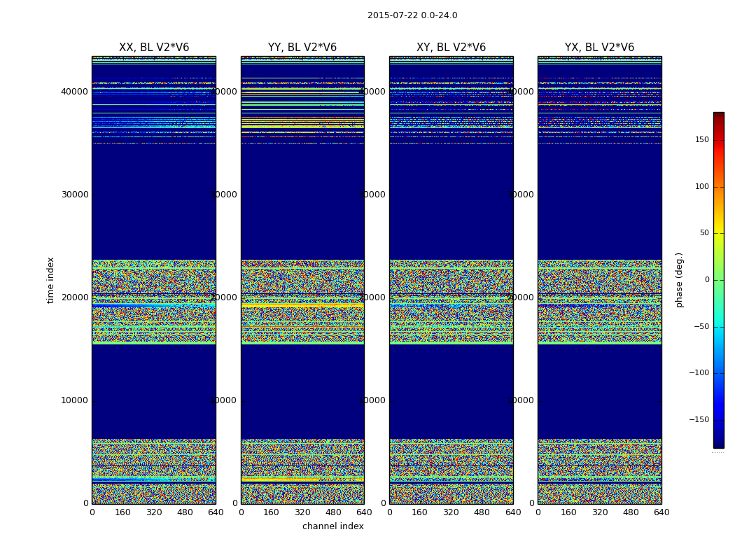Click XX panel y-axis tick "10000"
Screen dimensions: 735x560
tap(74, 400)
